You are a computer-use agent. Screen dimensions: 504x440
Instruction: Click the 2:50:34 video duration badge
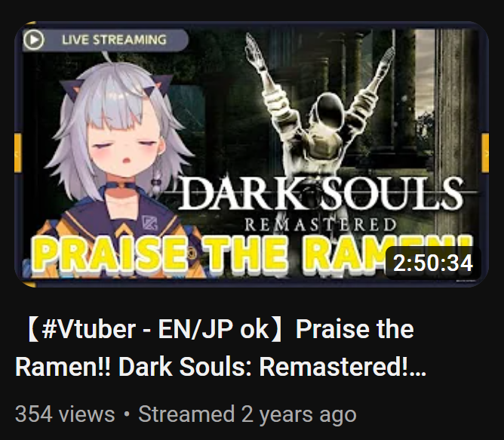(433, 263)
